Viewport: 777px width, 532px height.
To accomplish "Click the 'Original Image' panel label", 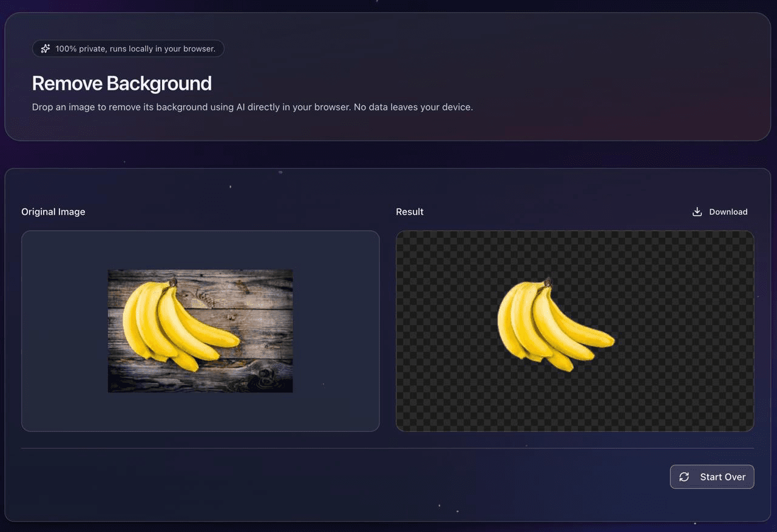I will coord(53,211).
